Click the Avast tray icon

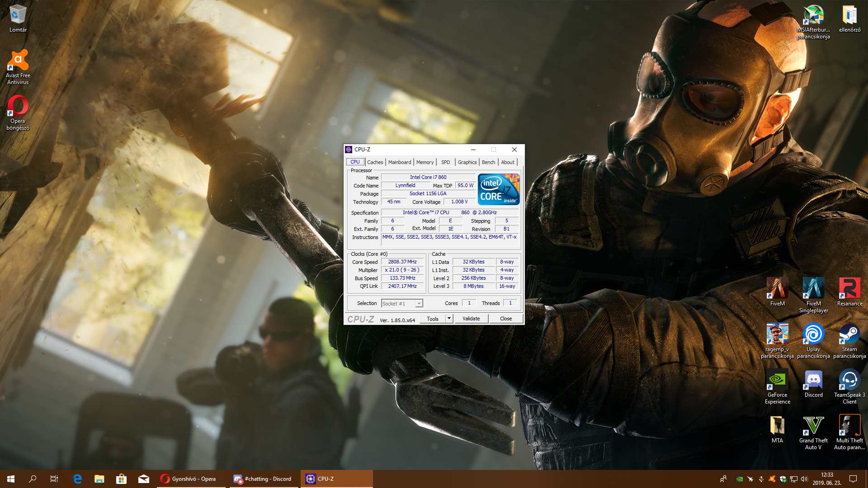772,479
